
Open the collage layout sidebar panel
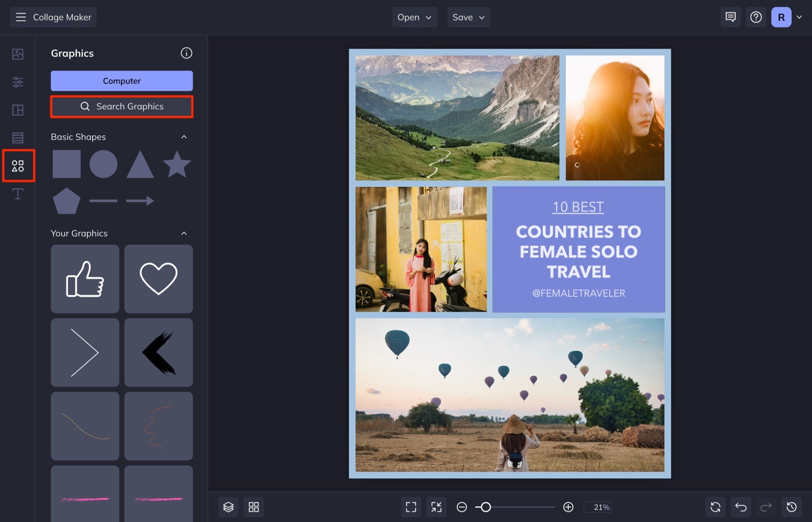[x=18, y=110]
